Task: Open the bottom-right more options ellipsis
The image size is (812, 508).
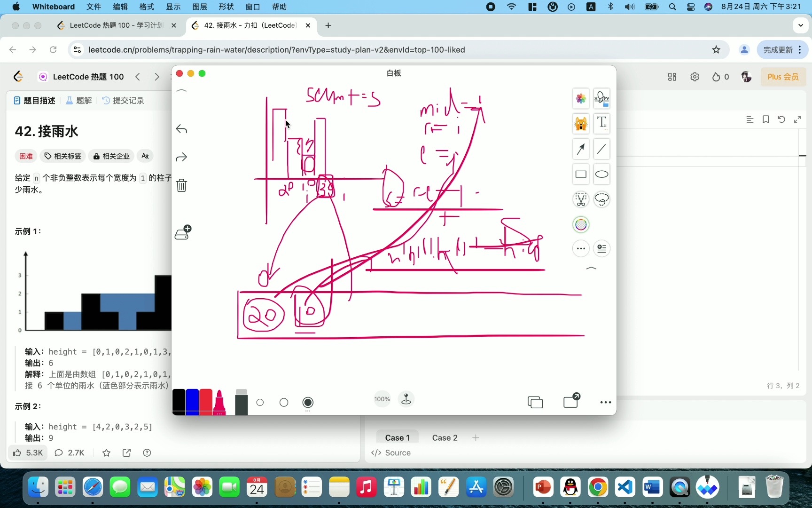Action: [606, 402]
